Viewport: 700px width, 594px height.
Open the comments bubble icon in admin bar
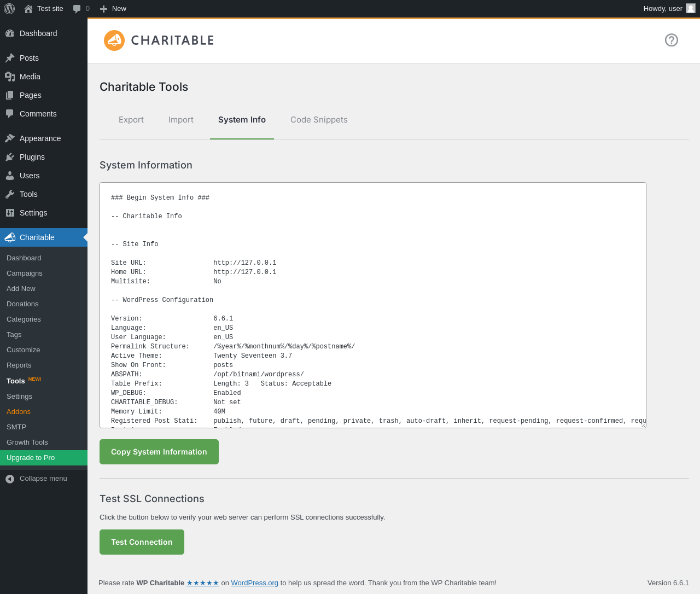77,9
